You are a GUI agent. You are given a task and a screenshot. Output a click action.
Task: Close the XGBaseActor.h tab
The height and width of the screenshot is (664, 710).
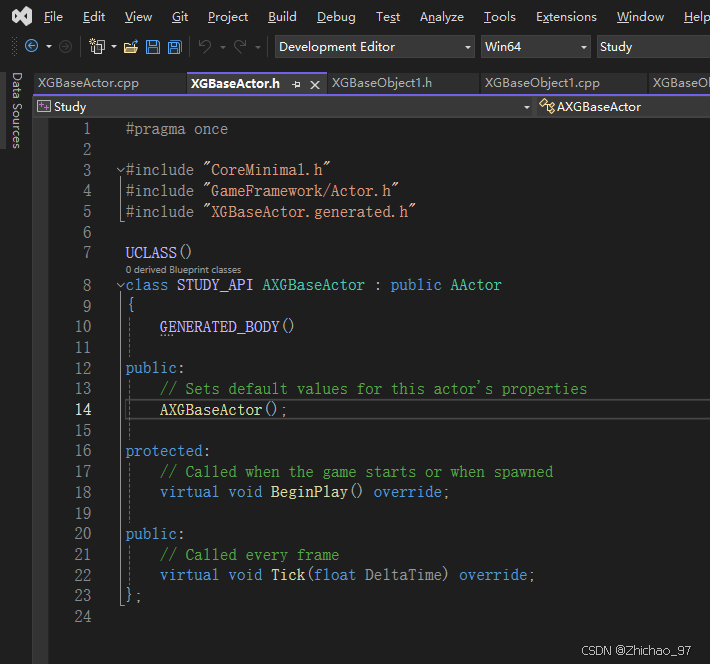tap(315, 85)
